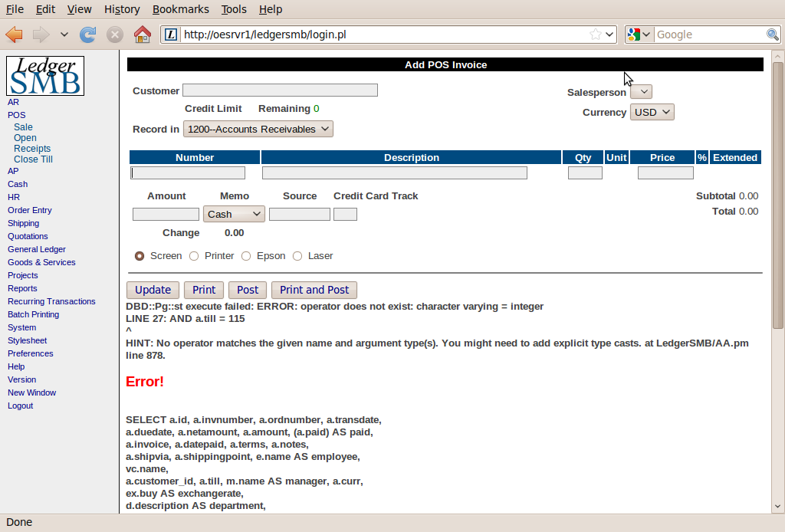Viewport: 785px width, 532px height.
Task: Go to Home page icon
Action: (142, 34)
